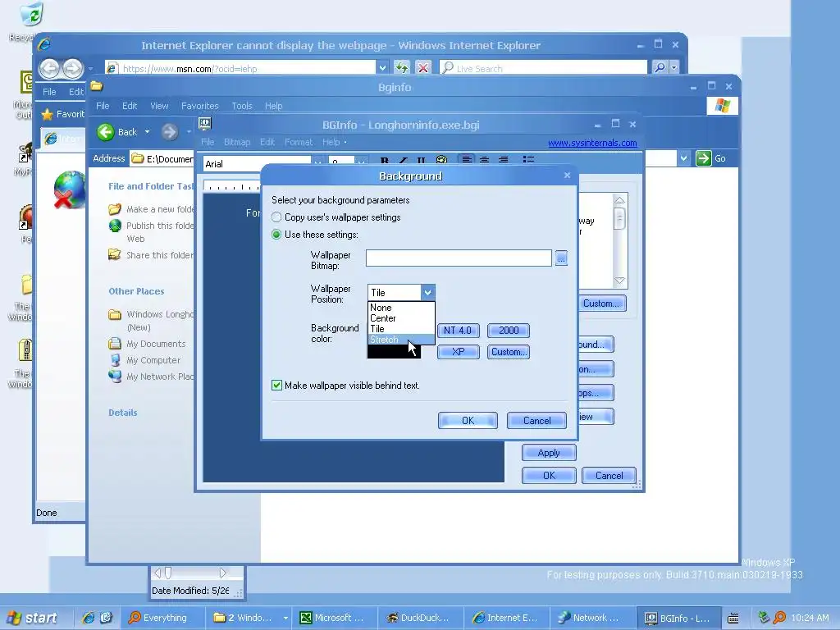The image size is (840, 630).
Task: Align text right in BGInfo toolbar
Action: (503, 160)
